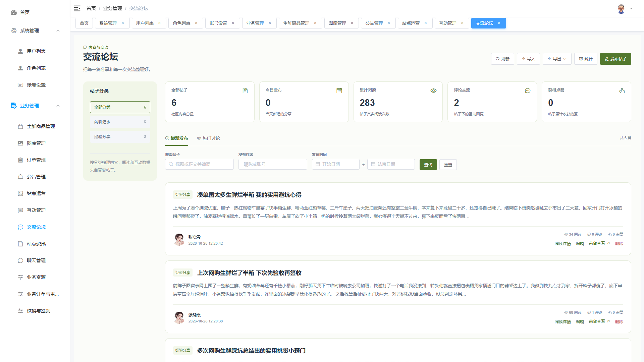
Task: Select the 经验分享 category in sidebar panel
Action: coord(120,137)
